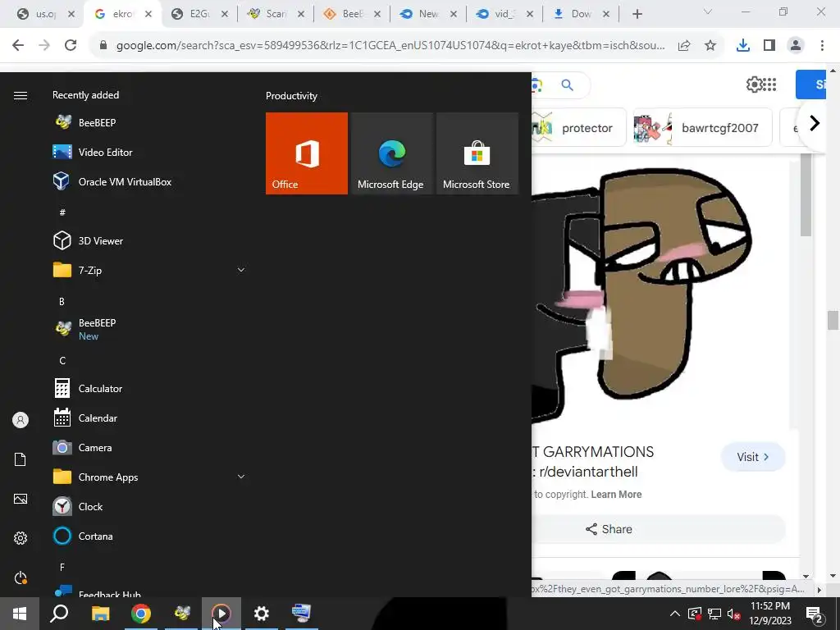The width and height of the screenshot is (840, 630).
Task: Open the Microsoft Store tile
Action: tap(477, 153)
